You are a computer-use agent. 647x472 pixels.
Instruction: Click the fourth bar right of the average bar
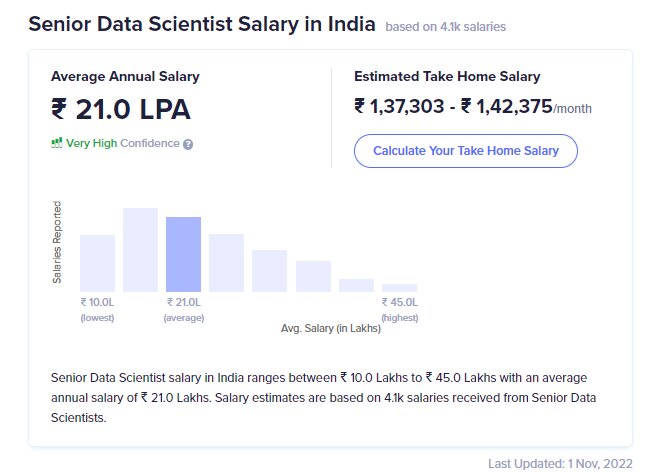pyautogui.click(x=356, y=285)
